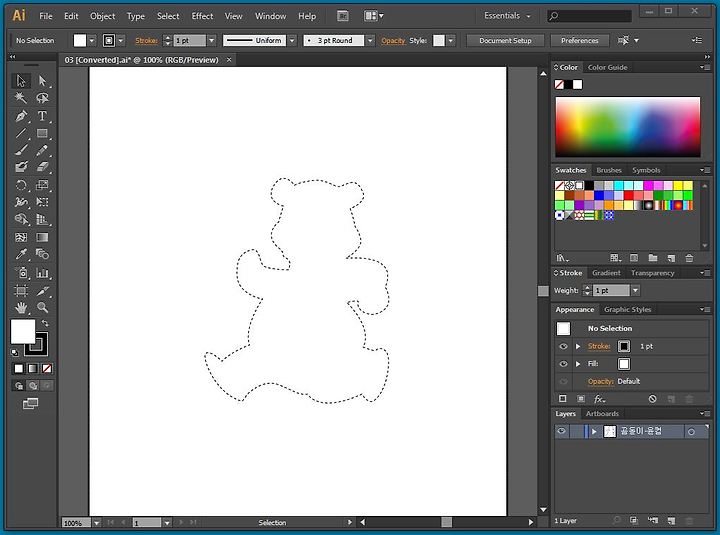Select the Hand tool
Image resolution: width=720 pixels, height=535 pixels.
click(21, 307)
